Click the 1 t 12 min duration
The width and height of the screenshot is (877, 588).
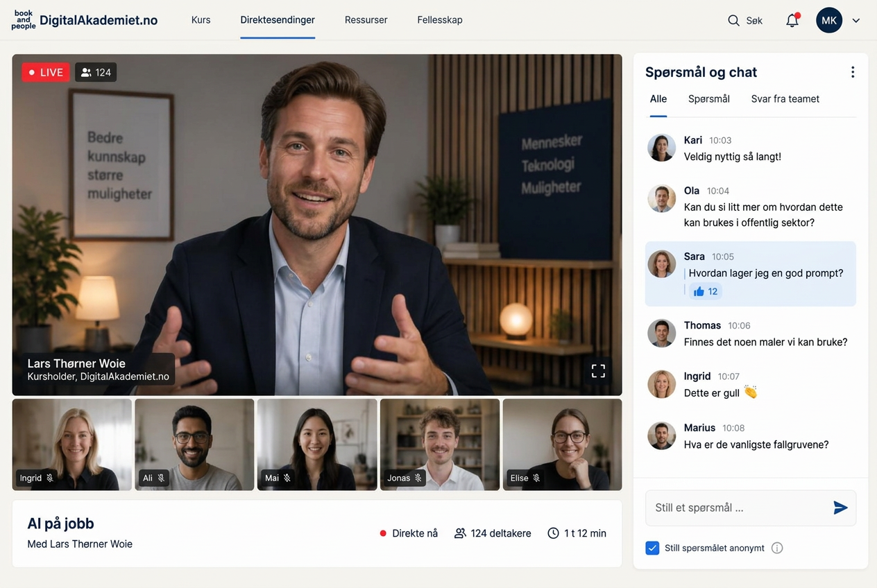[577, 533]
